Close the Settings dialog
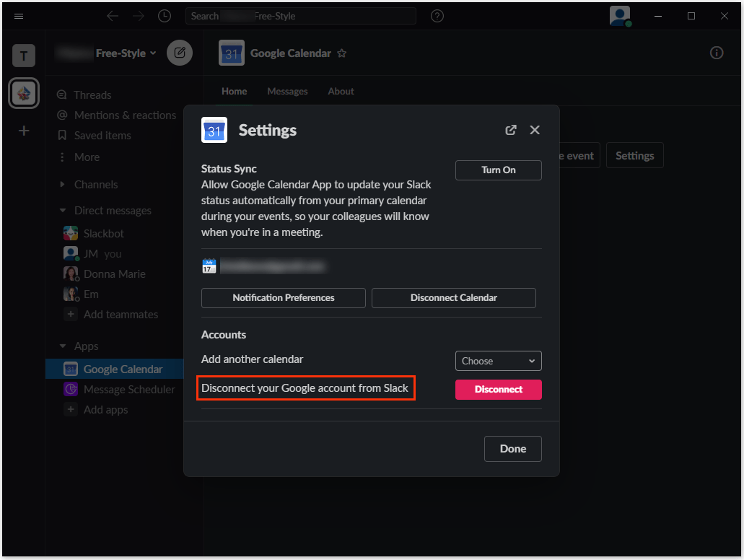The width and height of the screenshot is (744, 560). pyautogui.click(x=535, y=130)
